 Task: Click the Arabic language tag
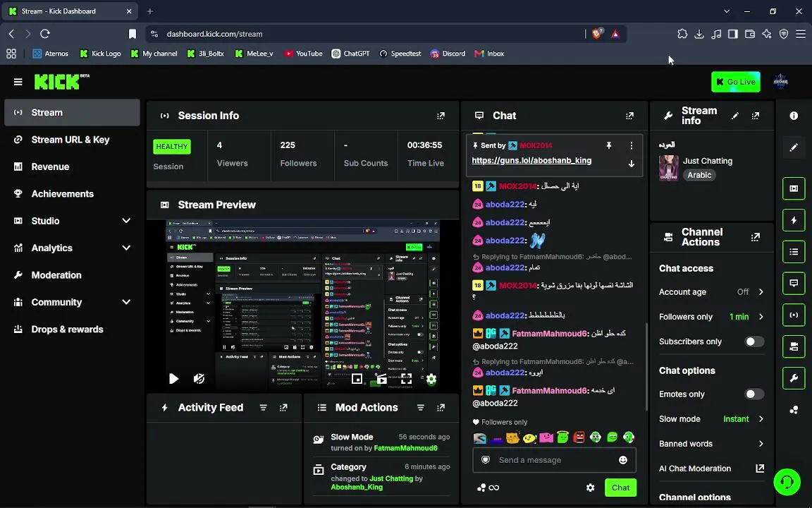(699, 175)
